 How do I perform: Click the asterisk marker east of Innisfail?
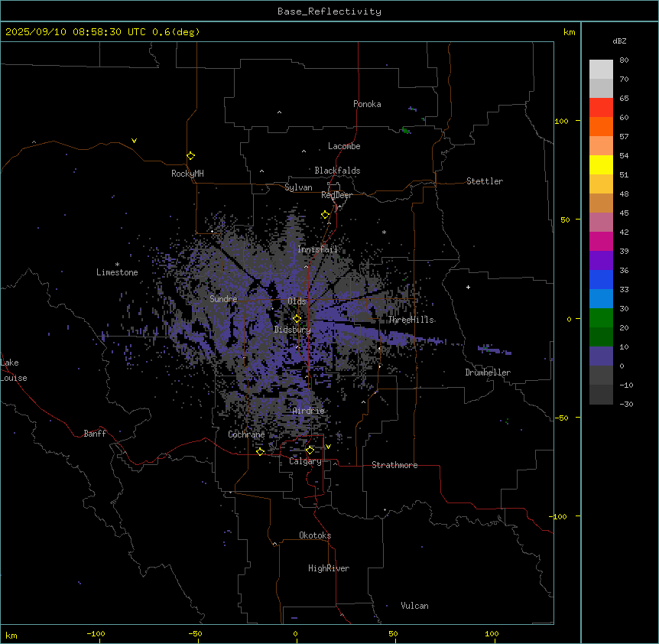pyautogui.click(x=384, y=232)
